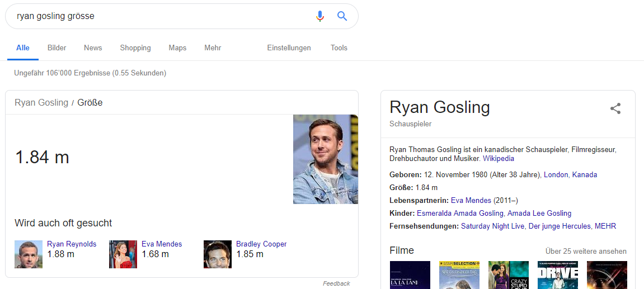Open the fifth movie poster after Drive

tap(607, 275)
